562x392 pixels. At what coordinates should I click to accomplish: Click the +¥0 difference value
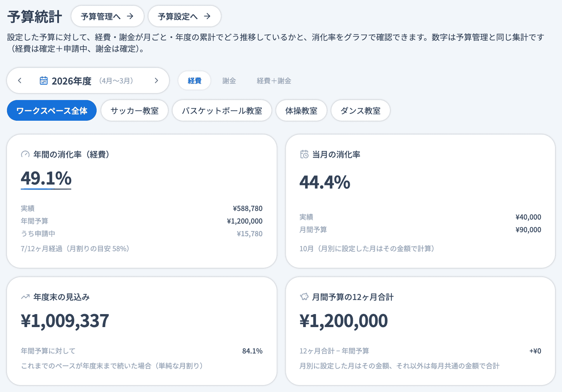pyautogui.click(x=535, y=351)
